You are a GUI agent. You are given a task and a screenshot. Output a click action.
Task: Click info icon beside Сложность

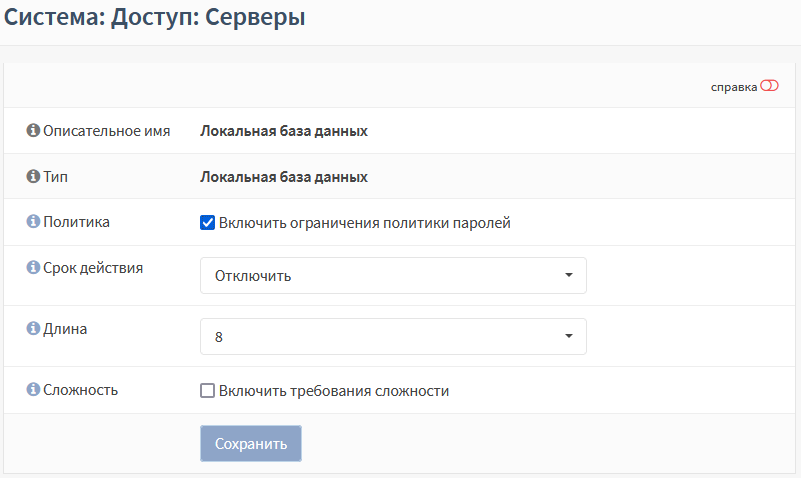(x=33, y=390)
